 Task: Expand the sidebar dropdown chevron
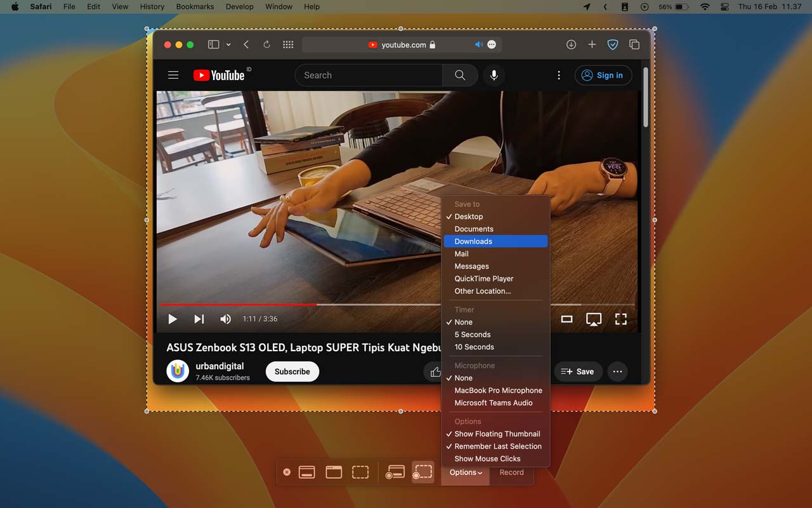point(228,44)
